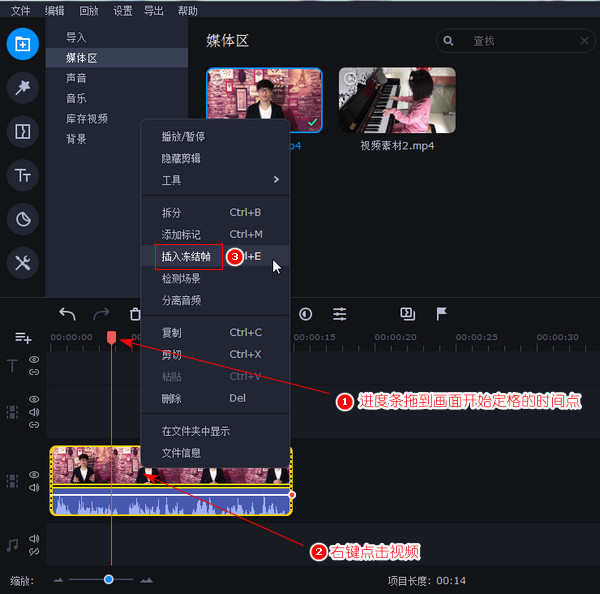600x594 pixels.
Task: Click zoom in mountain icon
Action: pyautogui.click(x=146, y=580)
